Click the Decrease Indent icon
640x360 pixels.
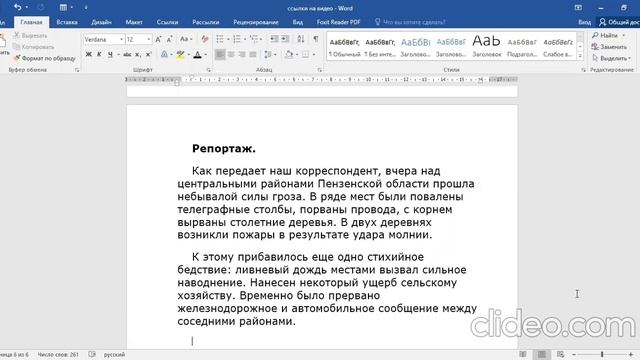pyautogui.click(x=274, y=39)
